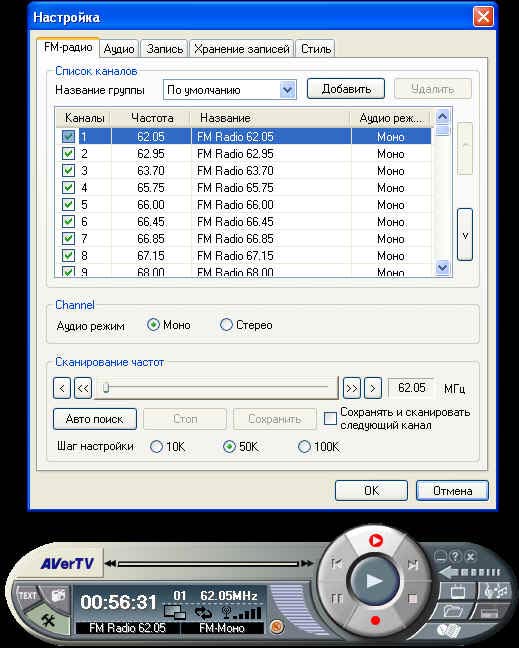The width and height of the screenshot is (519, 648).
Task: Click the rewind double-arrow by the AVerTV seek bar
Action: (110, 563)
